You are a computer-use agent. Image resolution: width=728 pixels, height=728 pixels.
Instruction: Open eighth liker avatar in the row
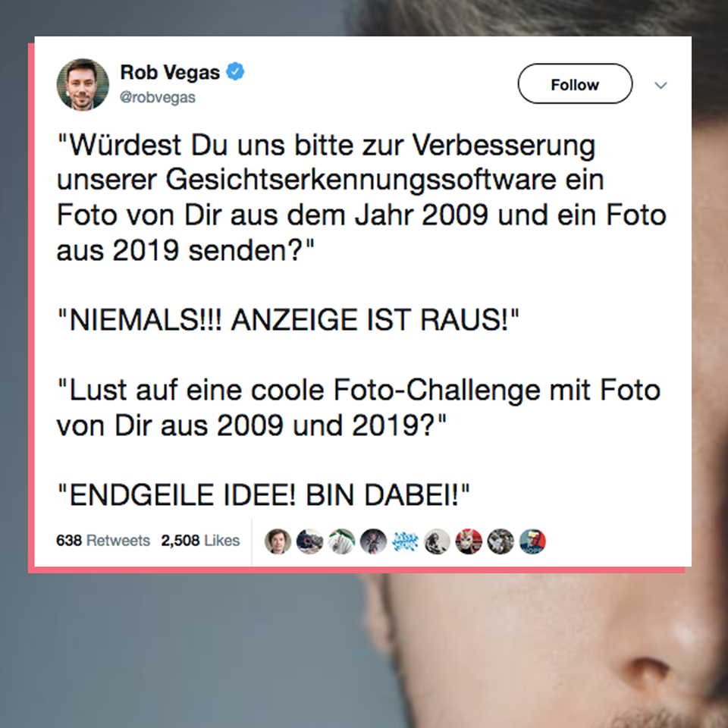(500, 541)
